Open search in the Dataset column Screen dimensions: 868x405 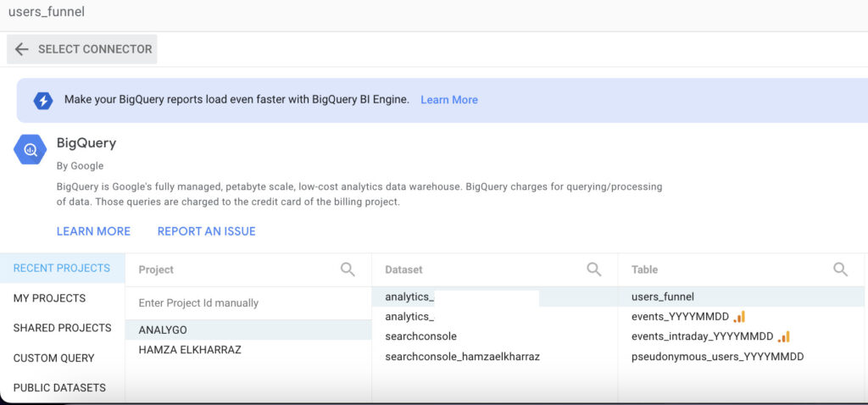[x=594, y=269]
